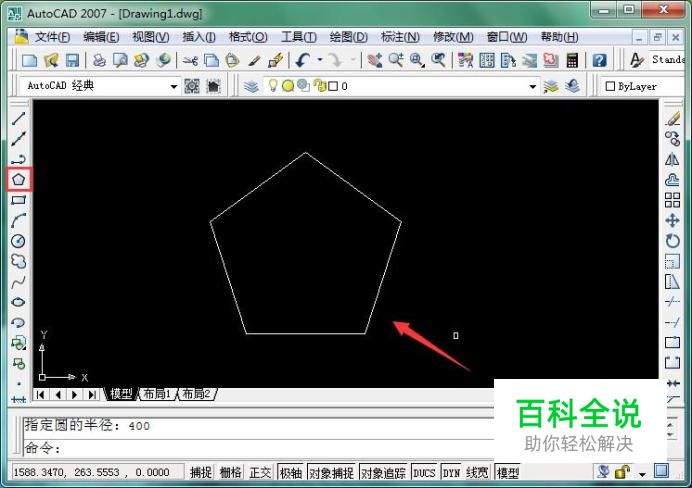This screenshot has height=488, width=692.
Task: Select the Rectangle tool
Action: [19, 200]
